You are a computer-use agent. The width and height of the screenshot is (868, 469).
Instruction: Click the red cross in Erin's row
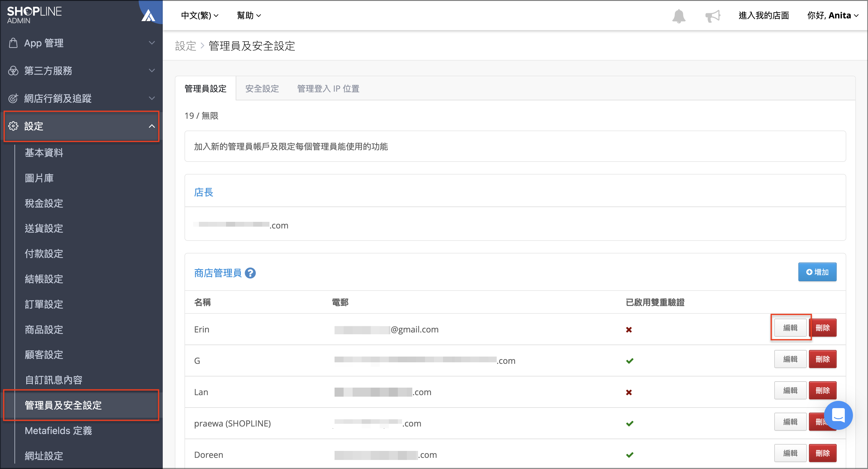(x=629, y=329)
